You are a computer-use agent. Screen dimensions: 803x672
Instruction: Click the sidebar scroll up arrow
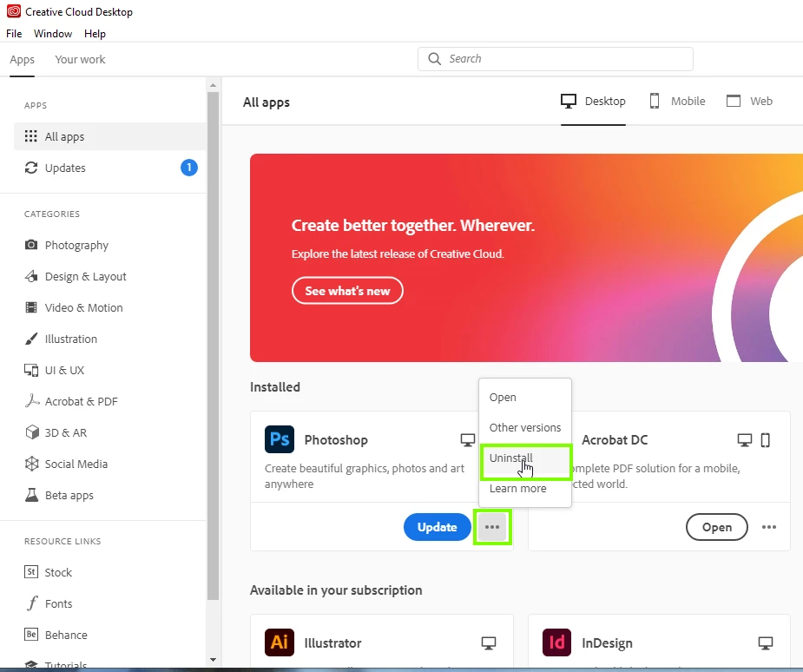click(x=213, y=85)
